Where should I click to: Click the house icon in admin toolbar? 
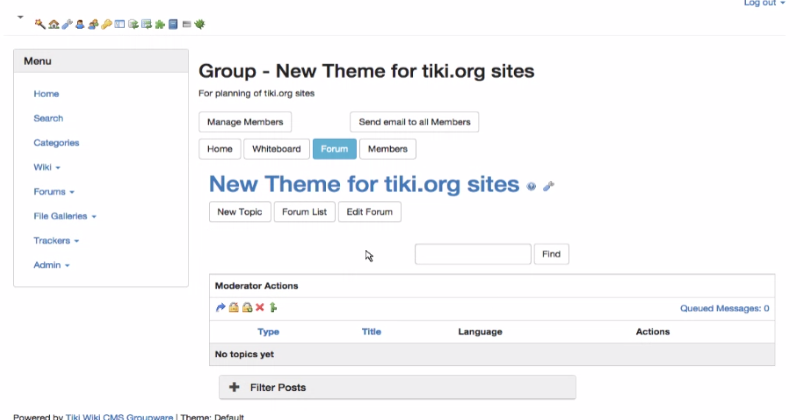54,24
